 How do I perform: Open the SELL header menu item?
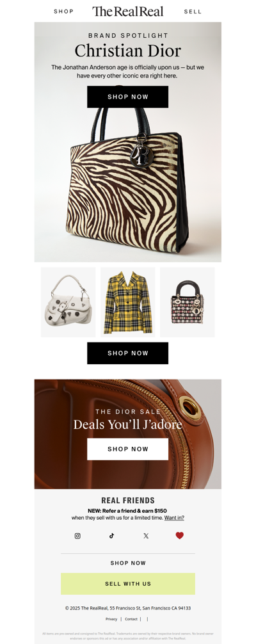(x=193, y=12)
